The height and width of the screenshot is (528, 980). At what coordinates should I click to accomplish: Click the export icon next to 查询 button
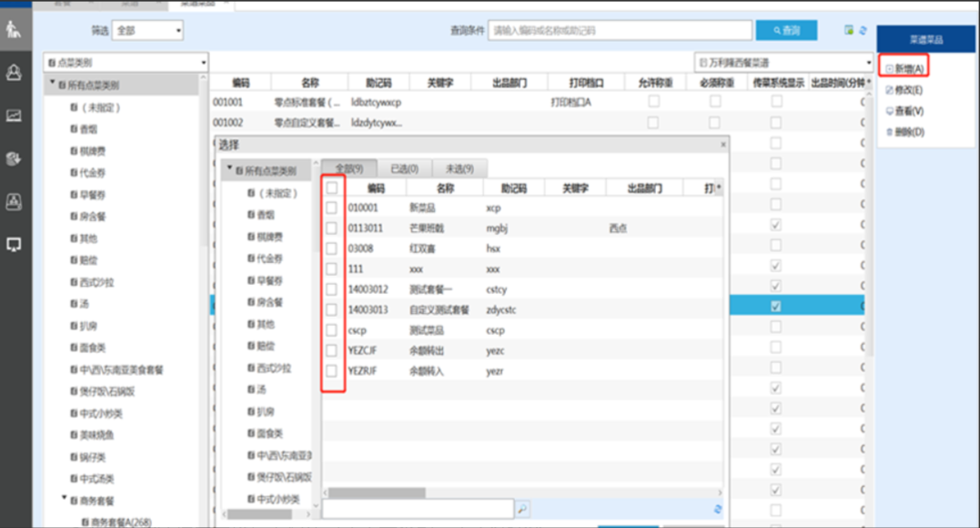tap(848, 30)
